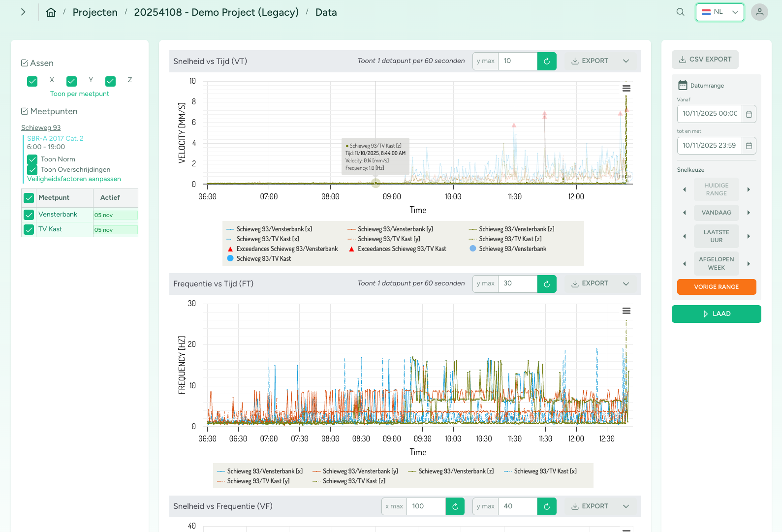Open the VT chart hamburger menu
Viewport: 782px width, 532px height.
click(x=626, y=89)
